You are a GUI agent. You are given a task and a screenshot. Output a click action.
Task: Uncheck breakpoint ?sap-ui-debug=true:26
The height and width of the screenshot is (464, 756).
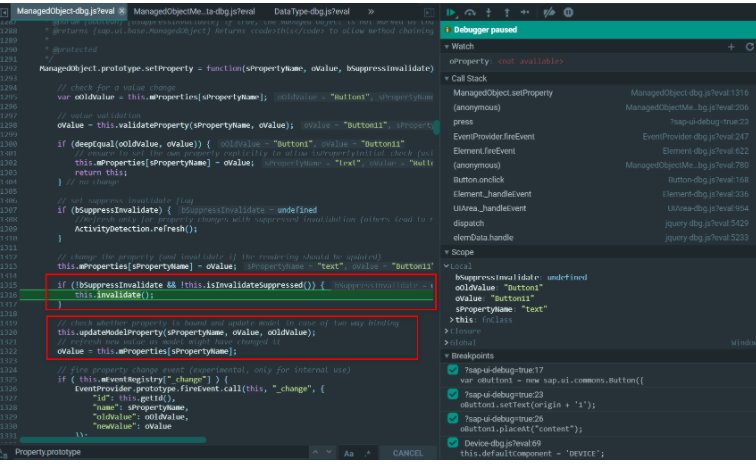click(452, 418)
